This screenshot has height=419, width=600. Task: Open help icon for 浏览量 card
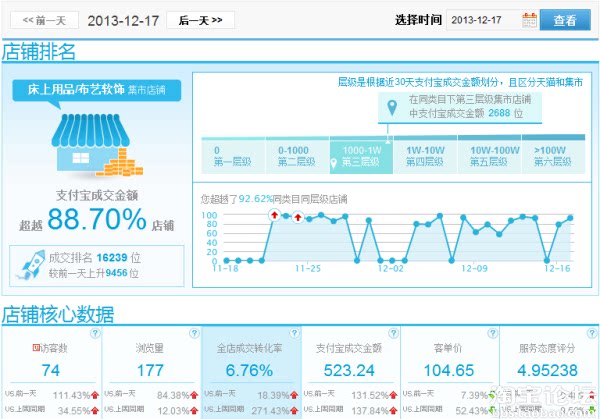point(194,333)
